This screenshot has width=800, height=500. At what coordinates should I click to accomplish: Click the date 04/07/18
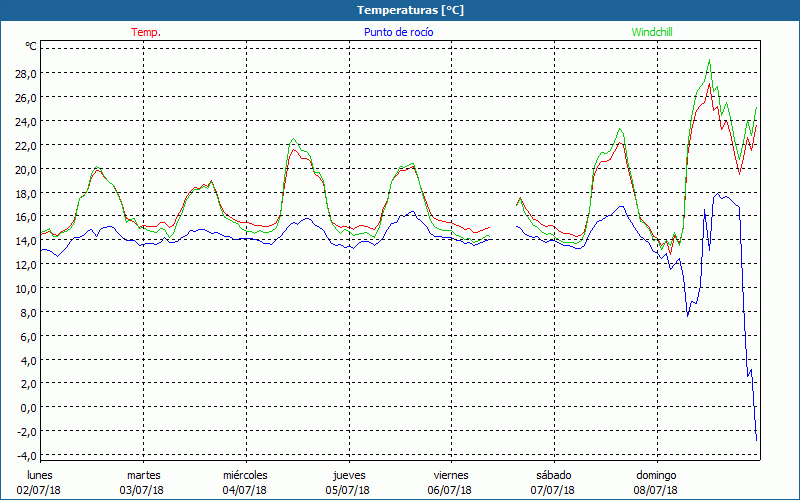tap(244, 490)
